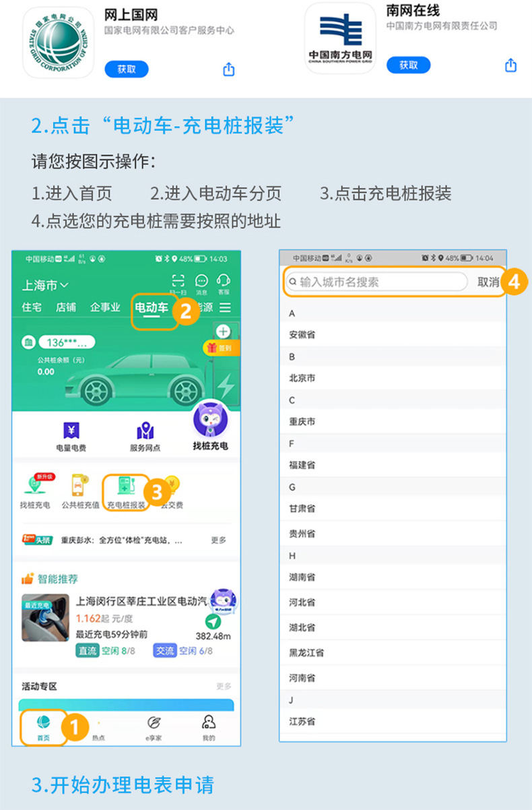Screen dimensions: 532x810
Task: Select 安徽省 from the city list
Action: point(393,335)
